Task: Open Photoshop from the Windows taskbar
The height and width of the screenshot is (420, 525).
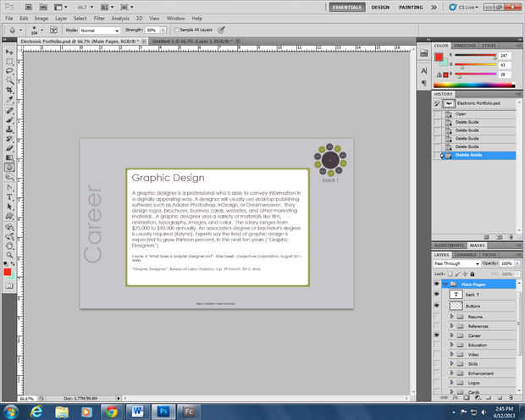Action: point(165,411)
